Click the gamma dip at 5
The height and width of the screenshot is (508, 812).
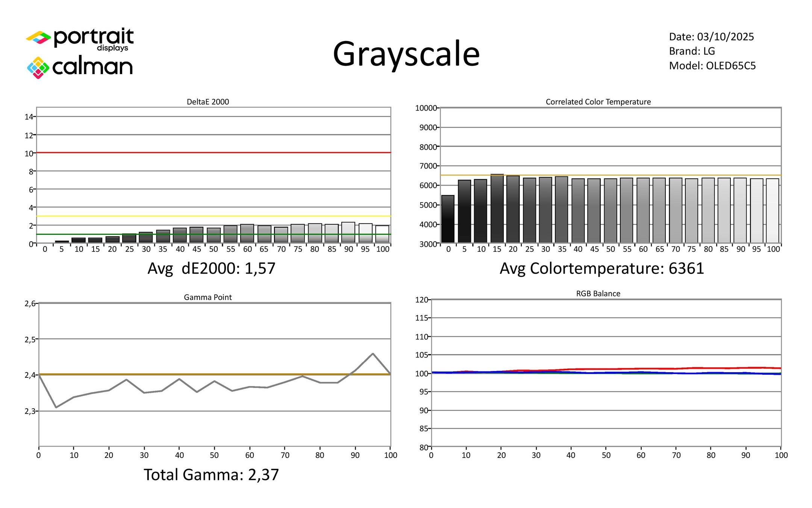point(56,407)
